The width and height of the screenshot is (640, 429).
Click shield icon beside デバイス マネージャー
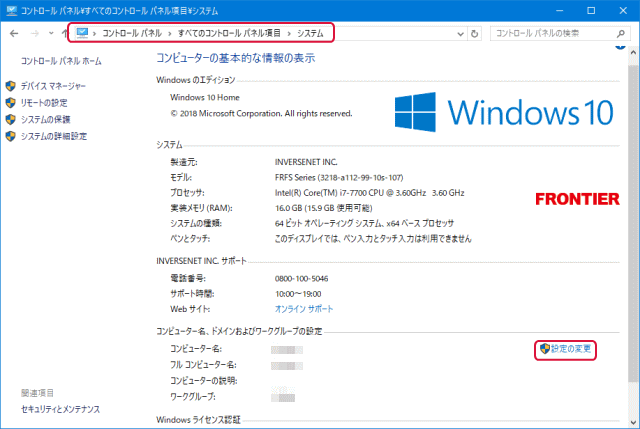[x=10, y=86]
